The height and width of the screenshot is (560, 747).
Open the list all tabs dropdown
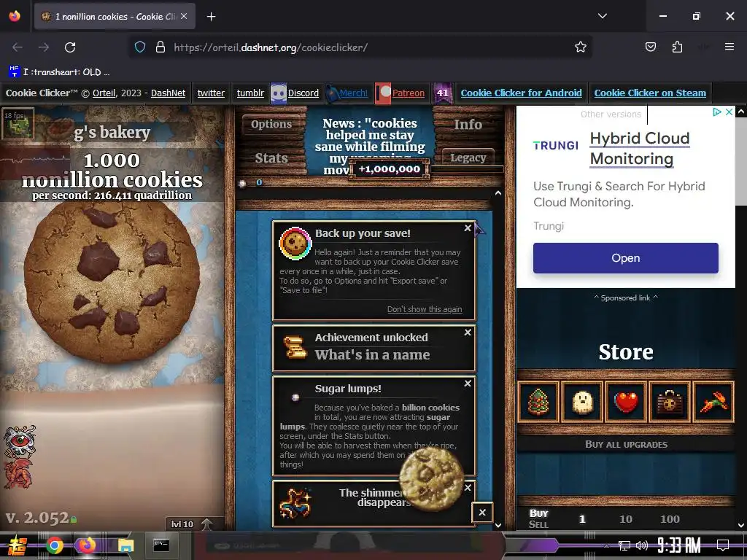click(x=602, y=16)
